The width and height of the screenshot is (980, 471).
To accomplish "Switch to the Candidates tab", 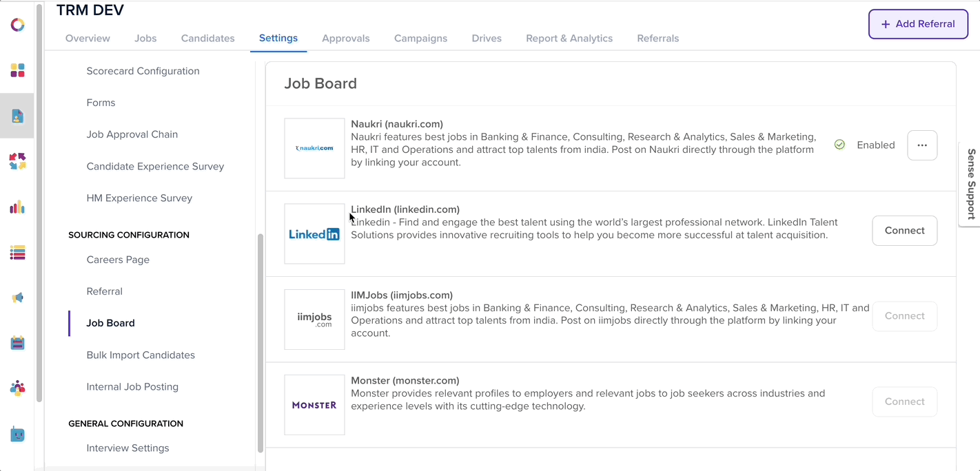I will pos(208,39).
